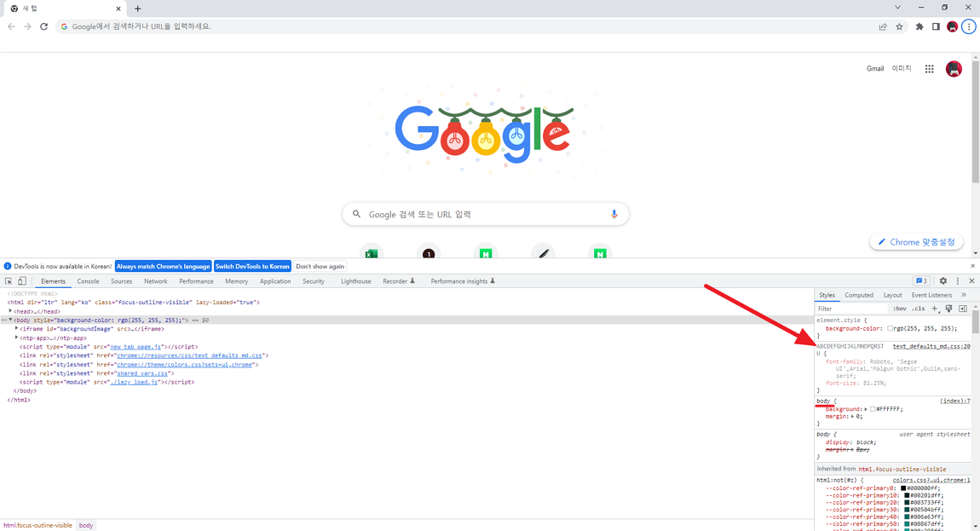
Task: Click the body breadcrumb at bottom
Action: 86,525
